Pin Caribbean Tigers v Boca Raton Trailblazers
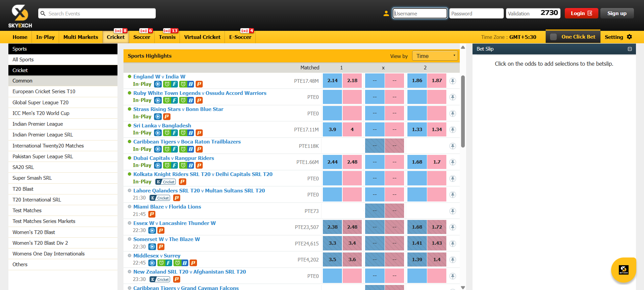The height and width of the screenshot is (290, 644). point(453,146)
